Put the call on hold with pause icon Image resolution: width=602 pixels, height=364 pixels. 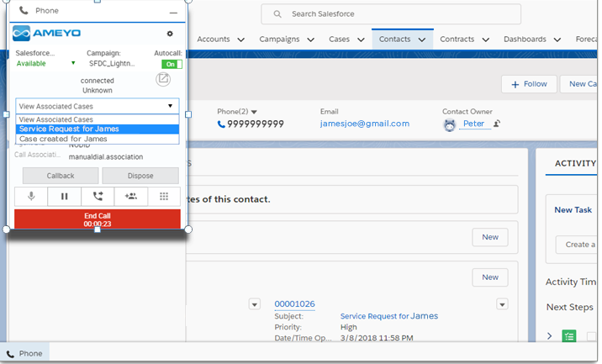point(64,196)
